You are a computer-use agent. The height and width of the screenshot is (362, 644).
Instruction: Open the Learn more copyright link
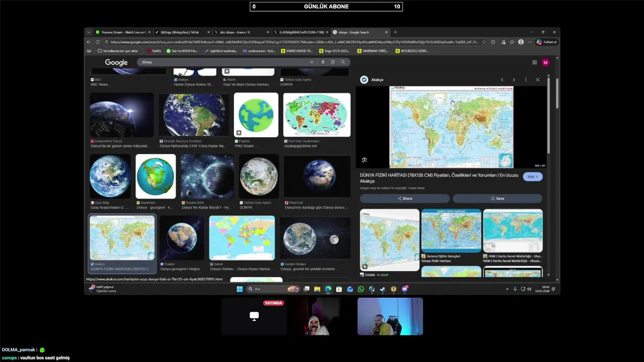[417, 188]
